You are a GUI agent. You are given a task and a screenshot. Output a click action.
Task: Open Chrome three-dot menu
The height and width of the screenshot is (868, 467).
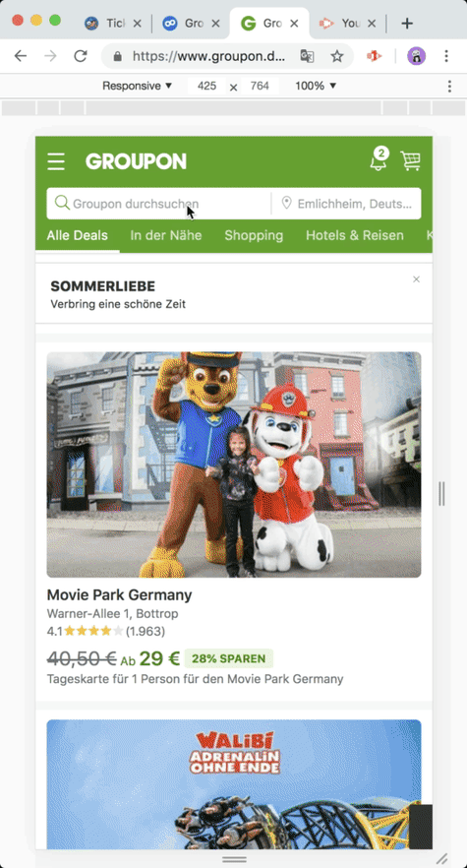[446, 56]
